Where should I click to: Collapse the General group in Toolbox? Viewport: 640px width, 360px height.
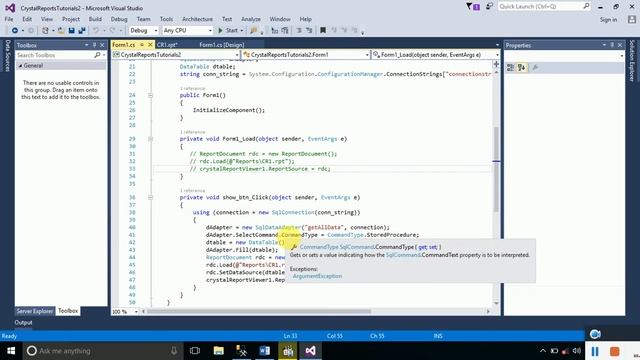click(x=20, y=65)
